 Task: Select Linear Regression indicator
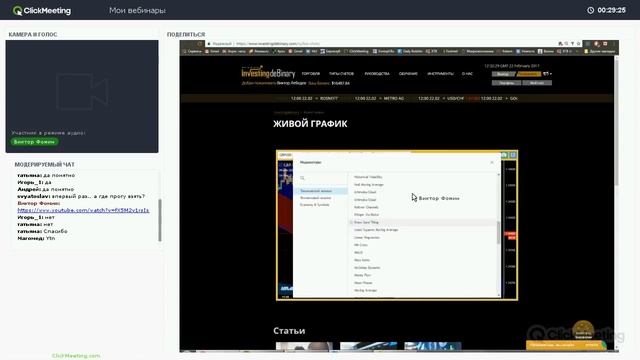point(367,238)
